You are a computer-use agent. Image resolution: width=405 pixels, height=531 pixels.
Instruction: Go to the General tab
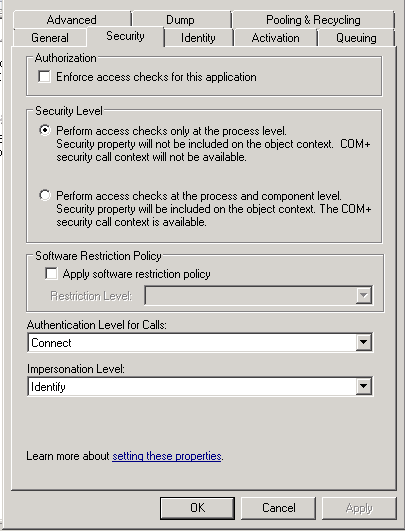pyautogui.click(x=50, y=38)
